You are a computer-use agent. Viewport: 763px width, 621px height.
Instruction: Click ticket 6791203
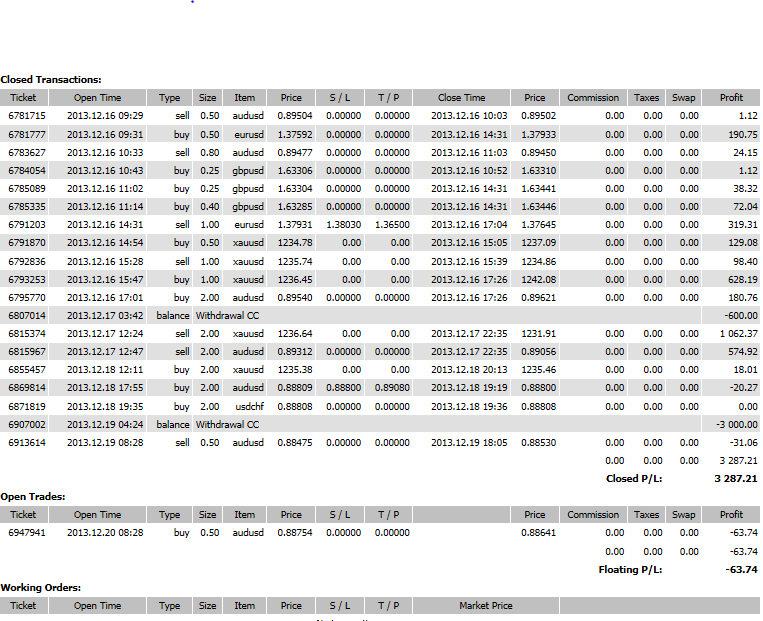27,224
